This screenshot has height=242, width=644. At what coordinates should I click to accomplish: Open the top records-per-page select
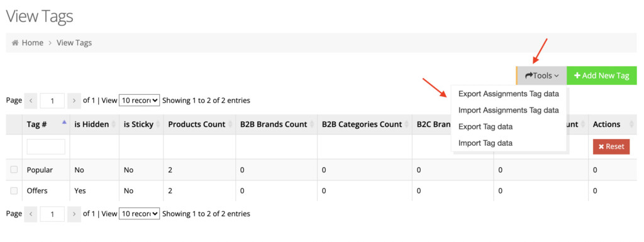pyautogui.click(x=139, y=100)
